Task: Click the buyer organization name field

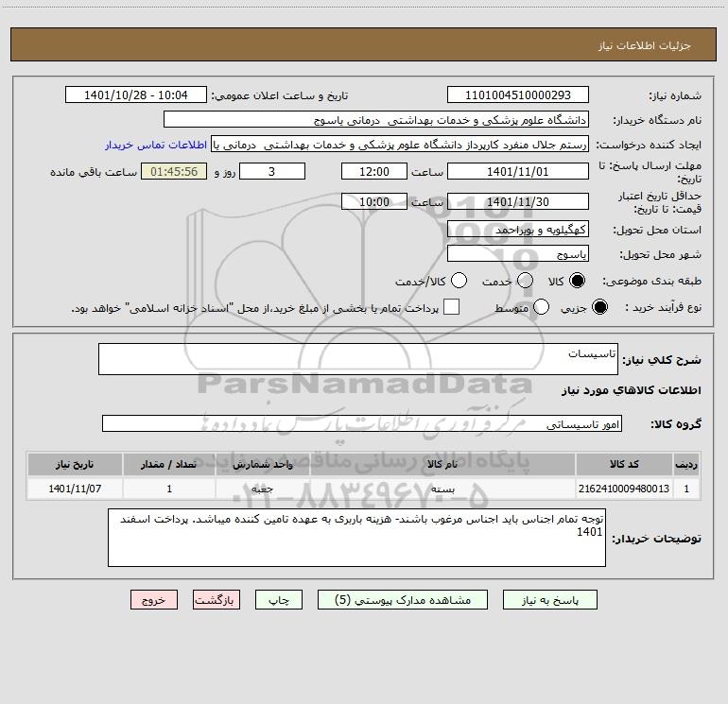Action: click(x=376, y=119)
